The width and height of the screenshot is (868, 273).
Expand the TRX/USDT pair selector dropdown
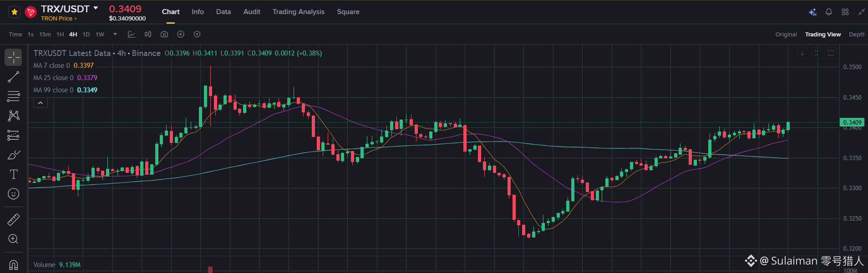point(96,8)
